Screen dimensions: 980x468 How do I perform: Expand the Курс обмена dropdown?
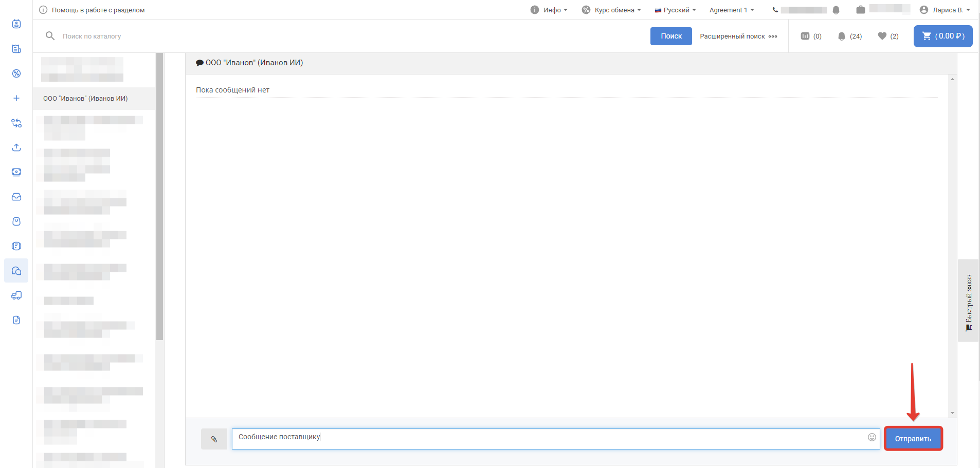click(x=611, y=10)
